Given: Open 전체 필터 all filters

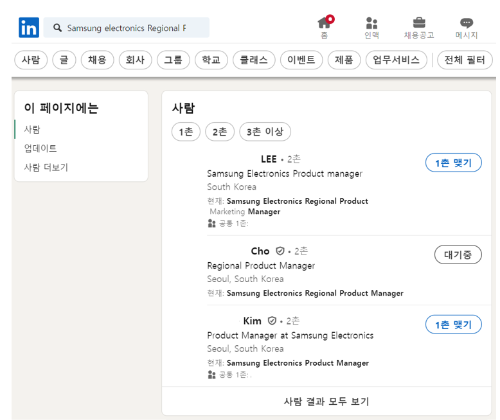Looking at the screenshot, I should pyautogui.click(x=465, y=60).
